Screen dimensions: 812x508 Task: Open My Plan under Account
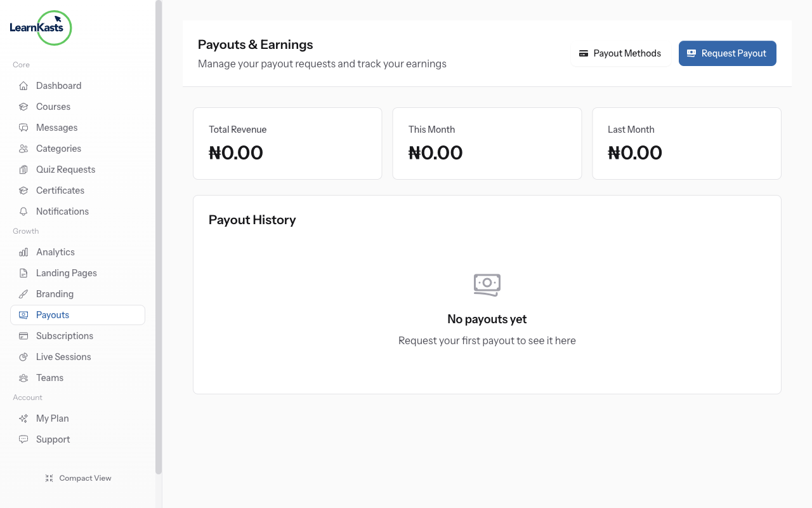[x=51, y=418]
